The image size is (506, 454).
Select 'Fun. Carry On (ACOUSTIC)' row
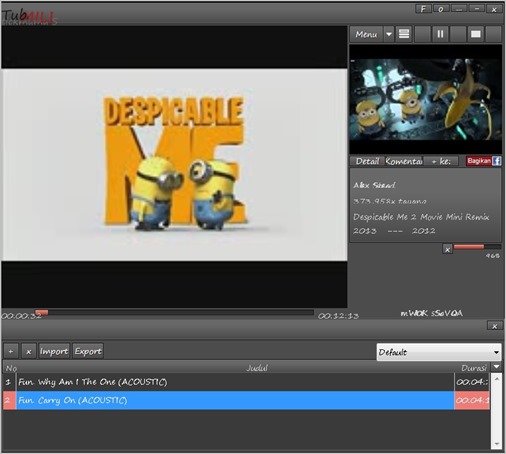(x=246, y=400)
